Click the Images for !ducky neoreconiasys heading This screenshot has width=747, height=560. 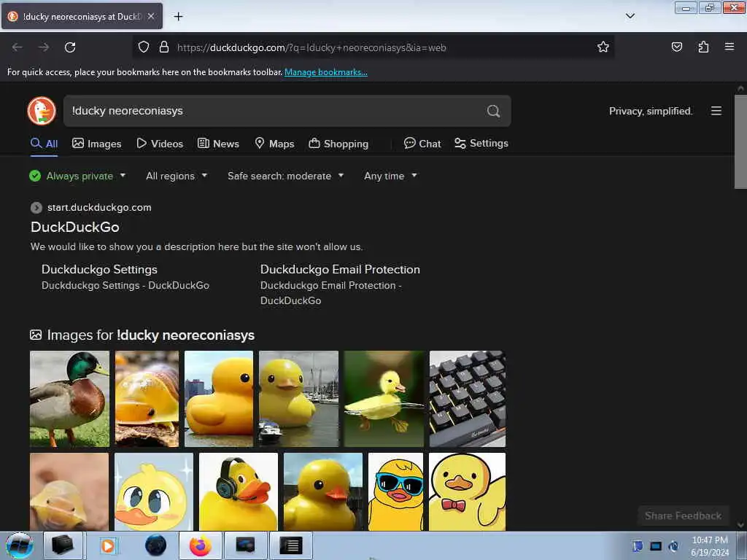click(150, 335)
